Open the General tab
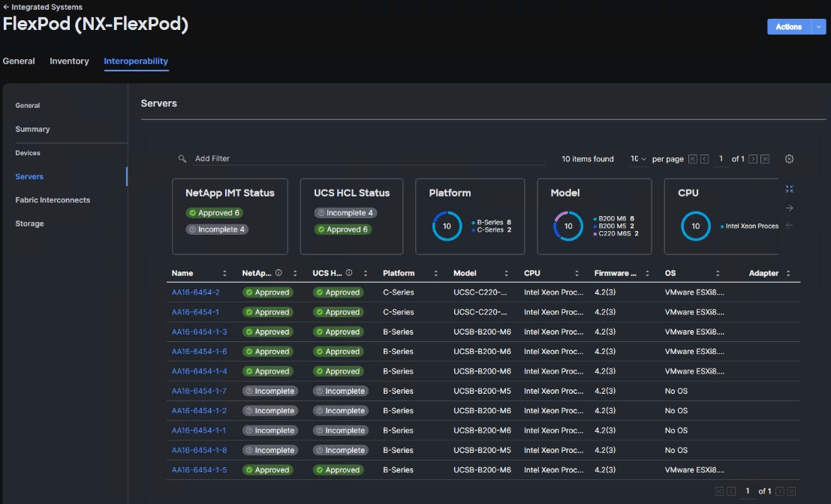831x504 pixels. tap(19, 61)
